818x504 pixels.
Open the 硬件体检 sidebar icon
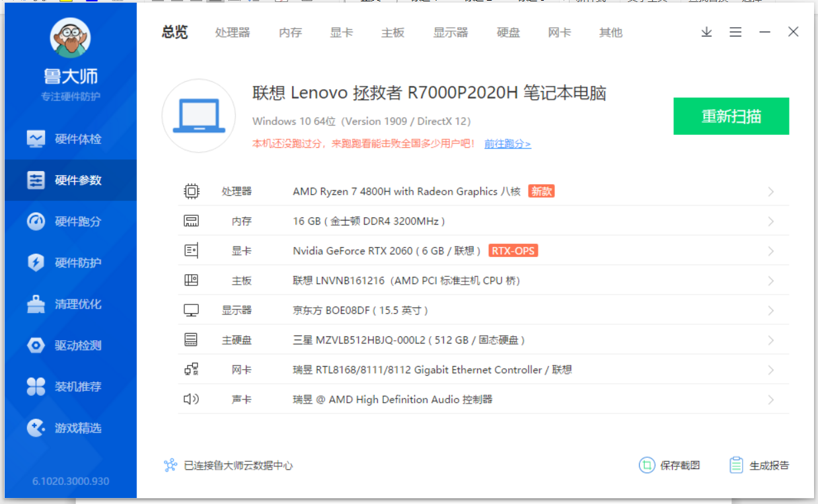(x=36, y=139)
